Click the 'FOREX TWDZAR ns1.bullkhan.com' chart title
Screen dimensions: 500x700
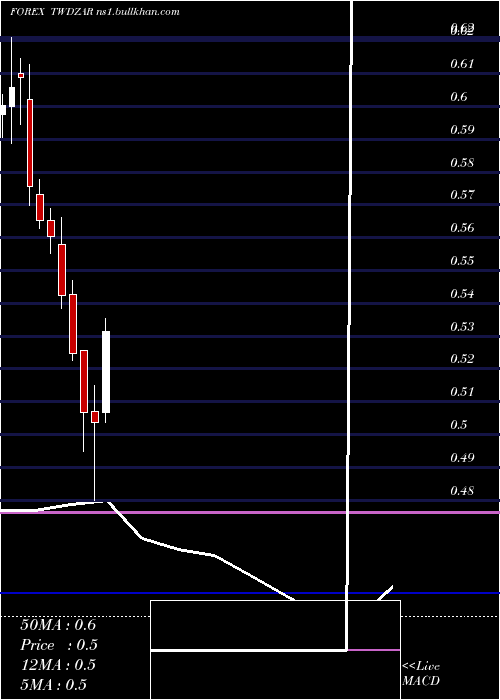point(95,12)
